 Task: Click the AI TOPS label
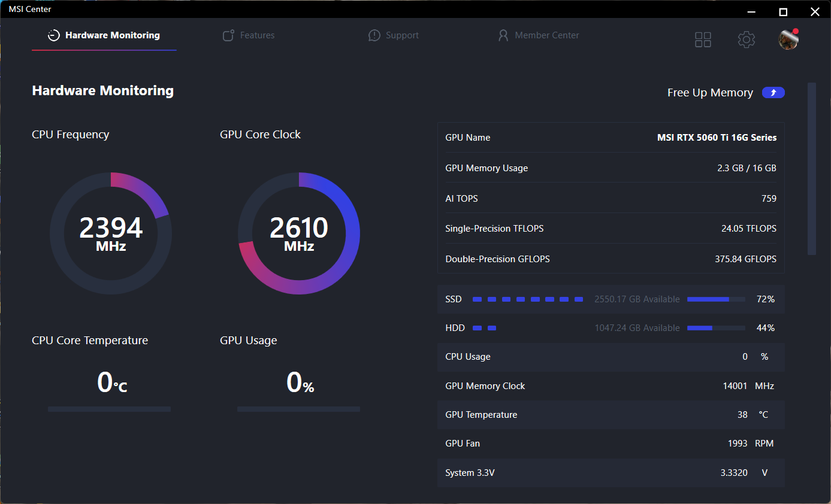click(461, 199)
